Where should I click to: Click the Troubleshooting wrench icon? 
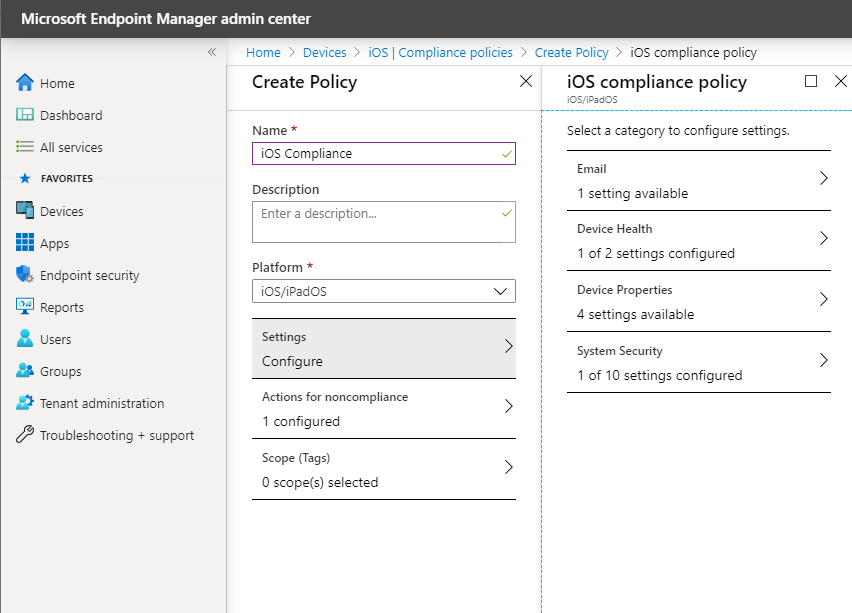click(x=25, y=435)
